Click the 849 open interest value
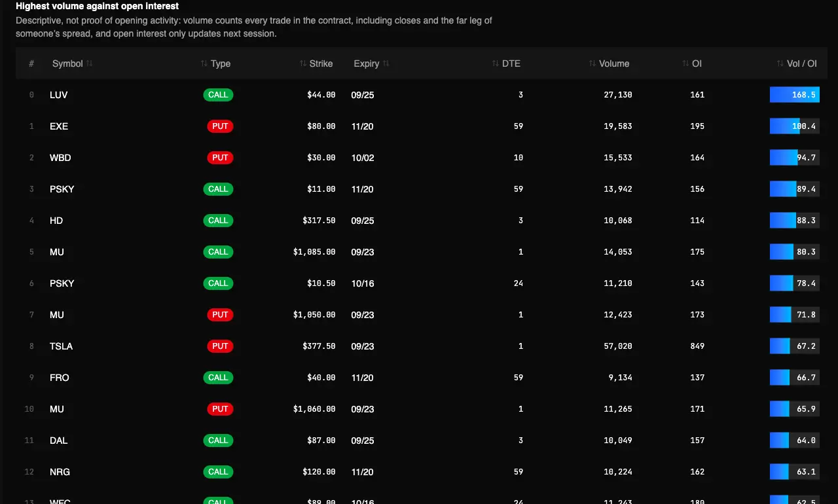The image size is (838, 504). [x=697, y=346]
